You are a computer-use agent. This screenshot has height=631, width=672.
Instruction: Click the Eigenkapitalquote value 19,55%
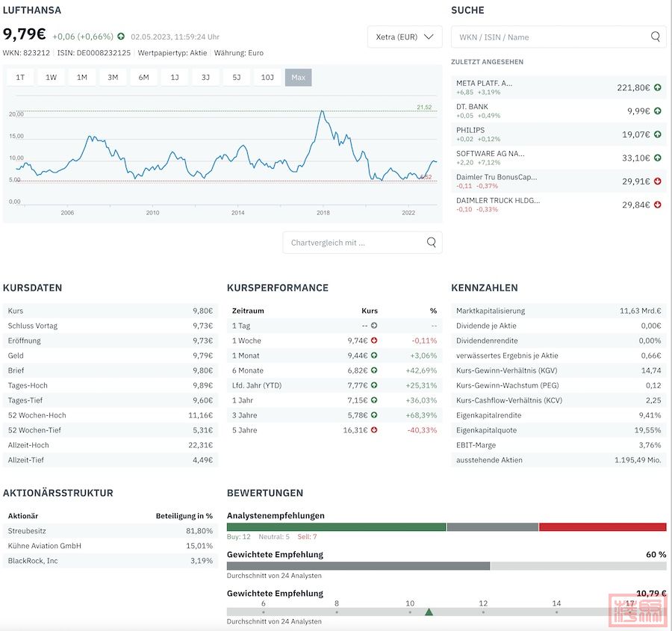(x=647, y=430)
